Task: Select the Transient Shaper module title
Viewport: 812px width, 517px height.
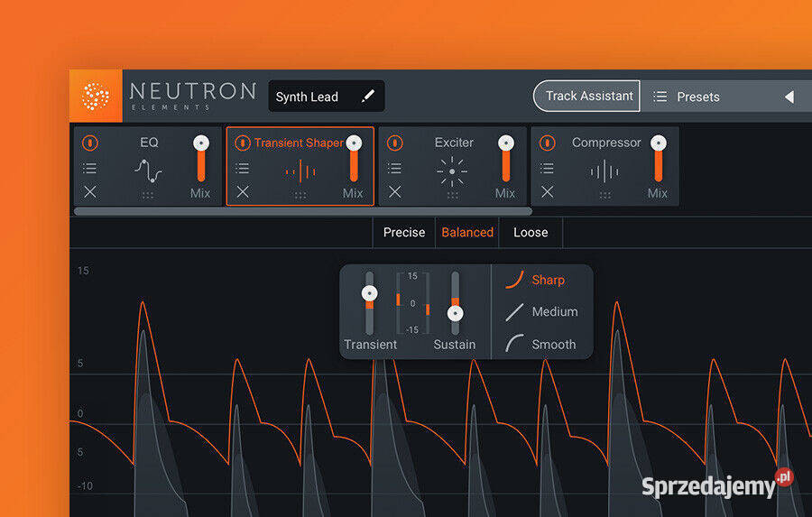Action: [x=299, y=143]
